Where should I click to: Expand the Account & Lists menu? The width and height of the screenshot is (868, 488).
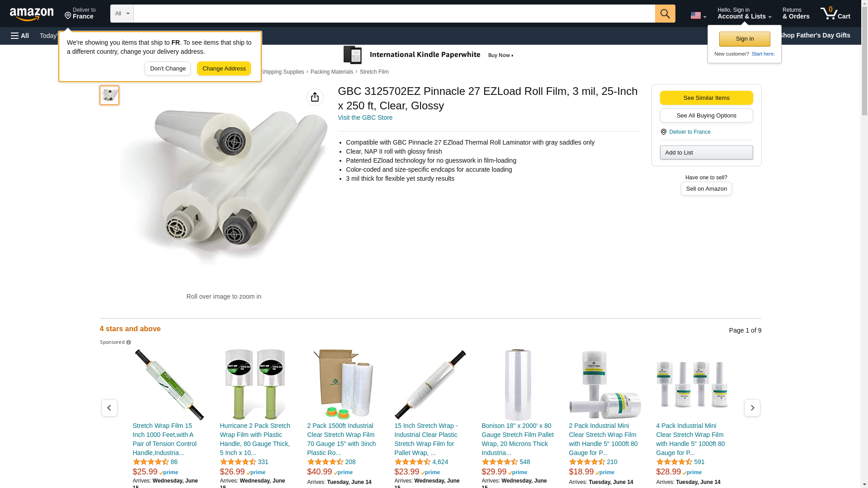coord(744,14)
